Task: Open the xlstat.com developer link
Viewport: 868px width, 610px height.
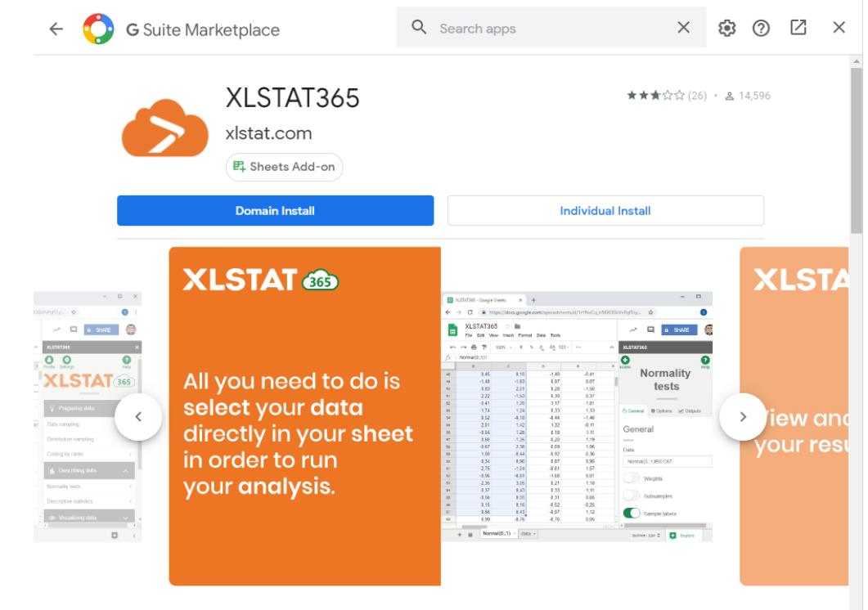Action: tap(268, 133)
